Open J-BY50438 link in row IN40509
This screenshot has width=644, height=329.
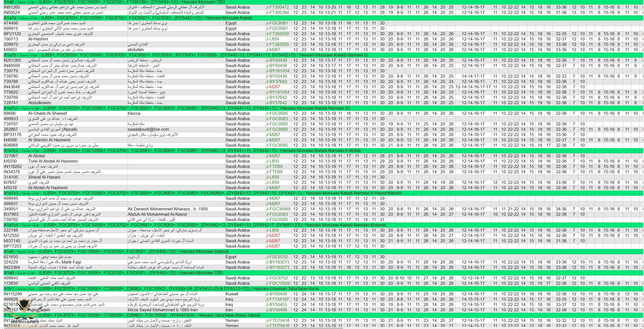point(276,65)
